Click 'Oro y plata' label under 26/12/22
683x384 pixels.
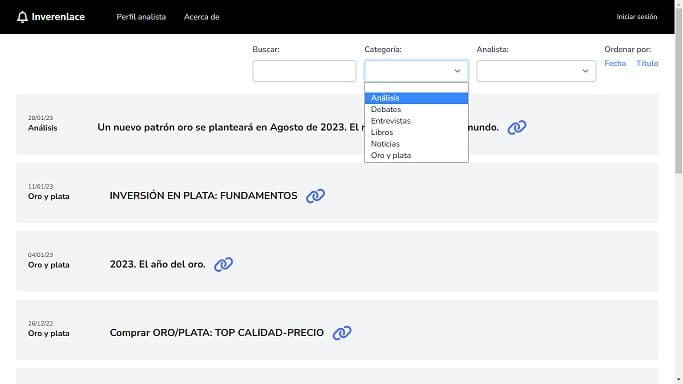(x=49, y=333)
